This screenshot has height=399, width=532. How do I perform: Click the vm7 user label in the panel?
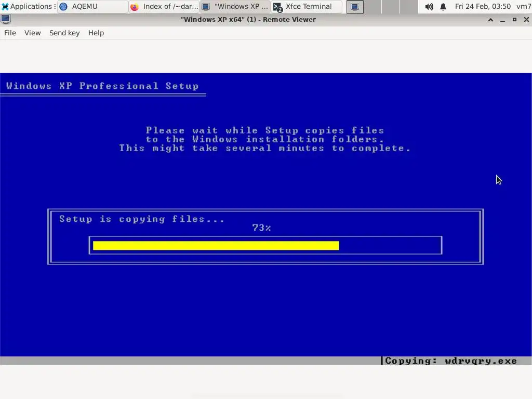click(524, 6)
